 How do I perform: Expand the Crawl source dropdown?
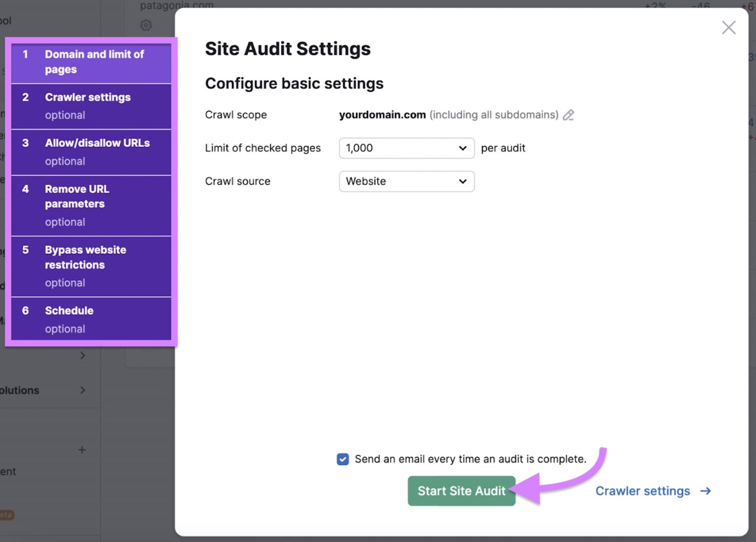point(406,181)
